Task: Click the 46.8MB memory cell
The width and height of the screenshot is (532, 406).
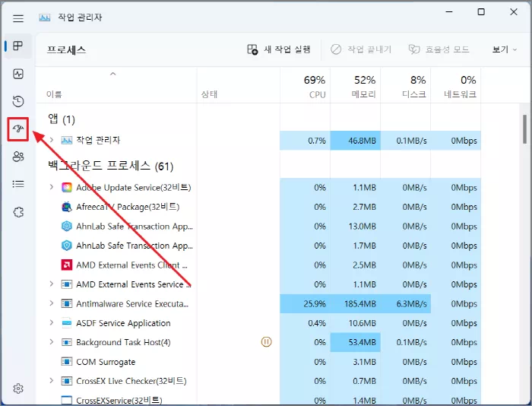Action: click(355, 141)
